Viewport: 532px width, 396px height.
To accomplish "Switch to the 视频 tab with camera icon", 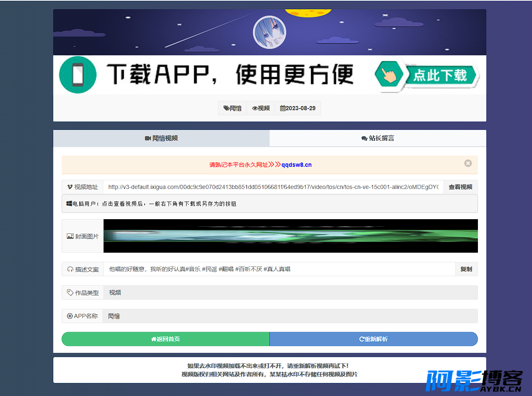I will pos(161,138).
